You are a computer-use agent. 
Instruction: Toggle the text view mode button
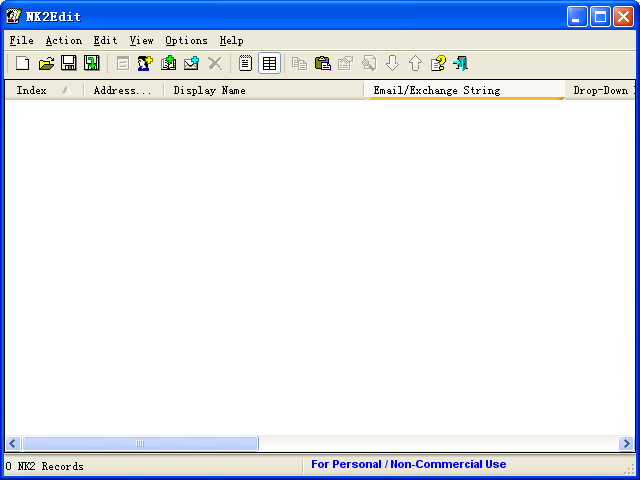click(x=246, y=63)
